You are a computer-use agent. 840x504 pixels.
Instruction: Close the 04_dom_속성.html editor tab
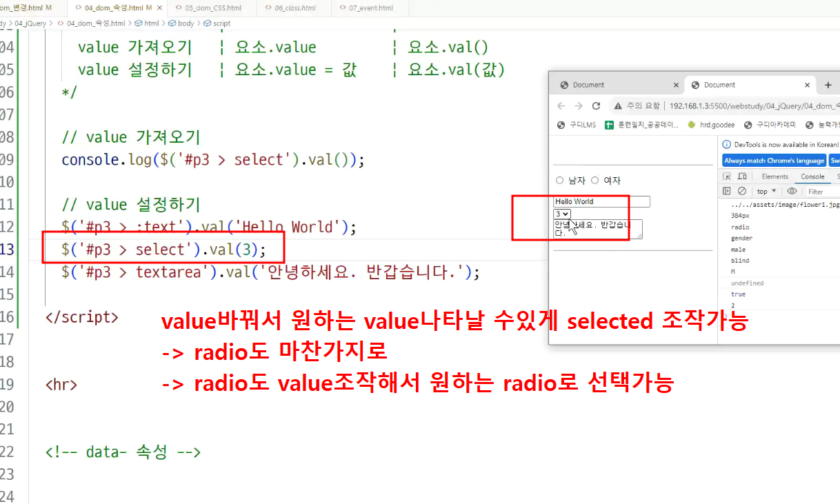(x=159, y=8)
